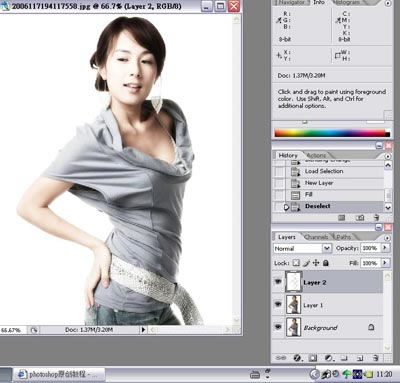Image resolution: width=400 pixels, height=383 pixels.
Task: Click the Deselect history state icon
Action: click(296, 207)
